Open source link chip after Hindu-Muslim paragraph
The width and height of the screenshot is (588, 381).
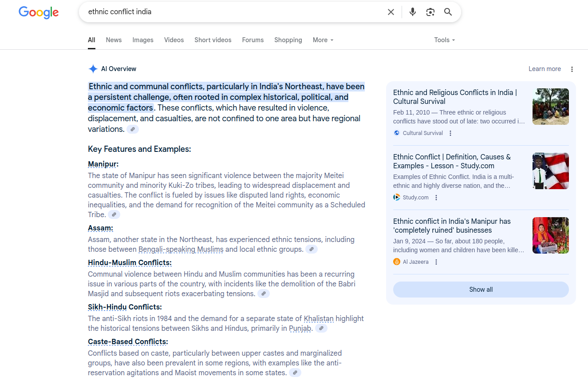pyautogui.click(x=264, y=294)
